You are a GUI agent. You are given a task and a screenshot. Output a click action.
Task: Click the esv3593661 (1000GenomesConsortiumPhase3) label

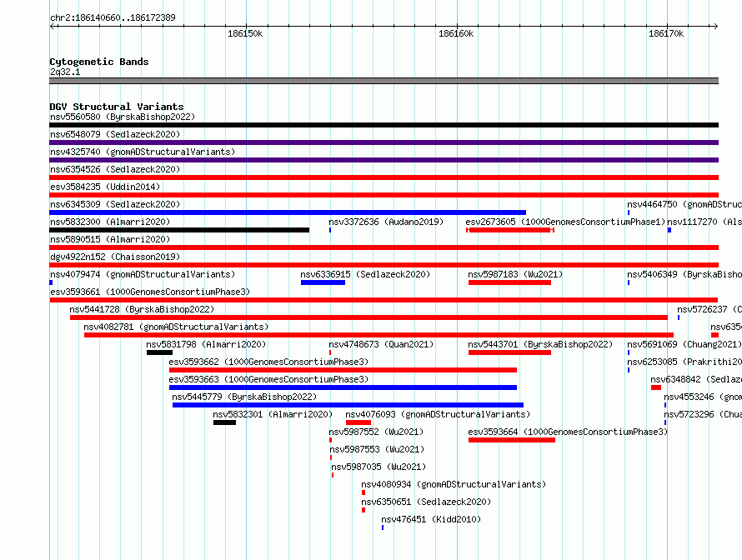tap(150, 292)
